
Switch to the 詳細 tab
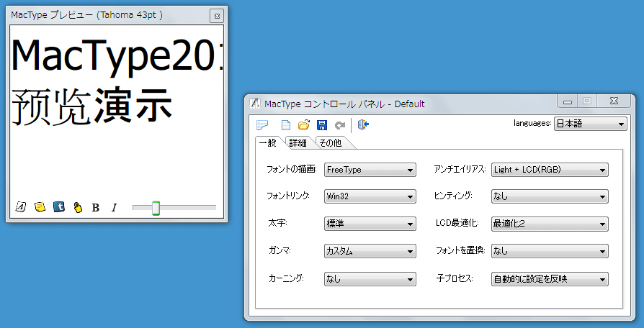click(298, 142)
